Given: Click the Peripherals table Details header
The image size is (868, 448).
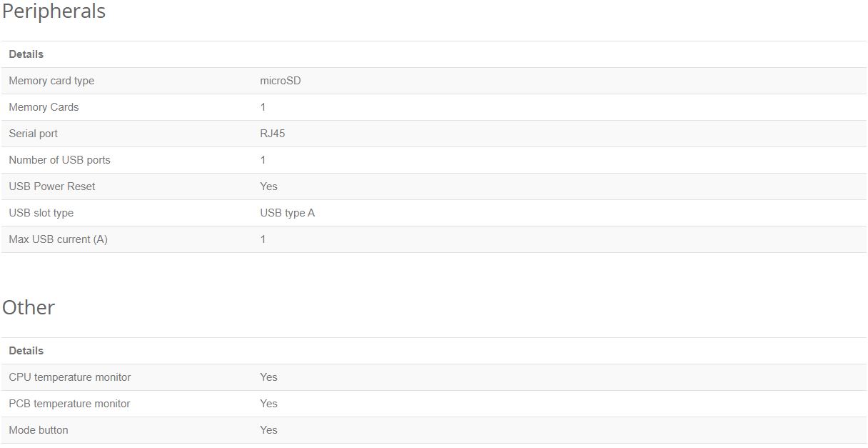Looking at the screenshot, I should point(26,54).
